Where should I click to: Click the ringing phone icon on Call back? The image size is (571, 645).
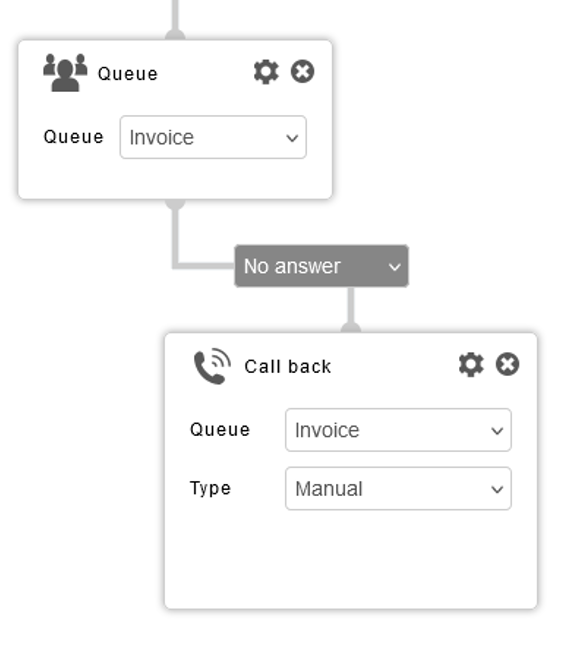pyautogui.click(x=212, y=366)
